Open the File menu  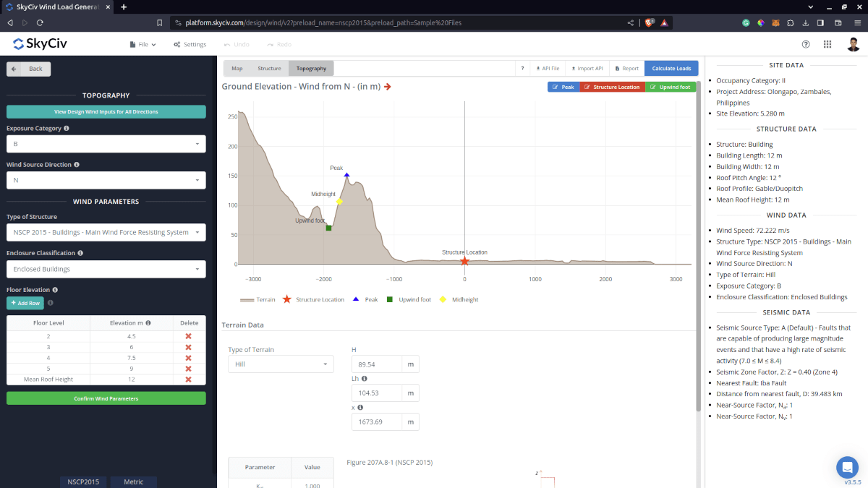[142, 44]
